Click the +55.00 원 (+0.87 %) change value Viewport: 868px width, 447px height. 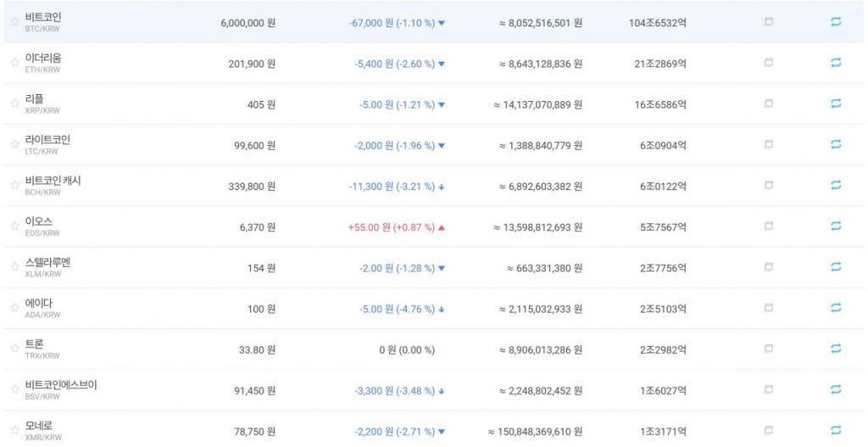[x=397, y=227]
